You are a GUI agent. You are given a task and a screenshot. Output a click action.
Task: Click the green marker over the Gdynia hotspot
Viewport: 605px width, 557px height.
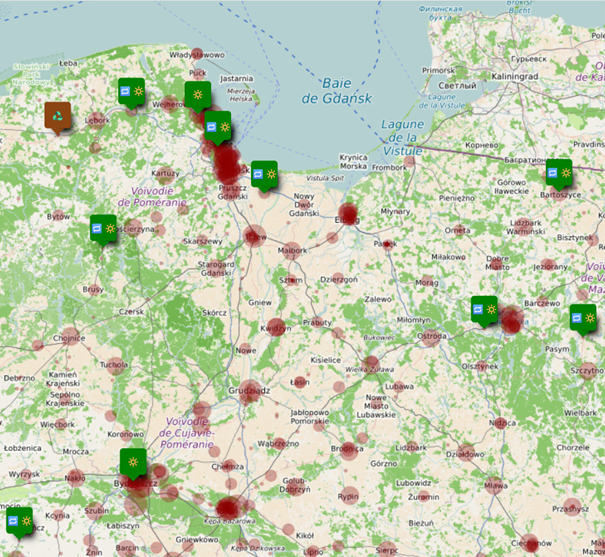(217, 127)
